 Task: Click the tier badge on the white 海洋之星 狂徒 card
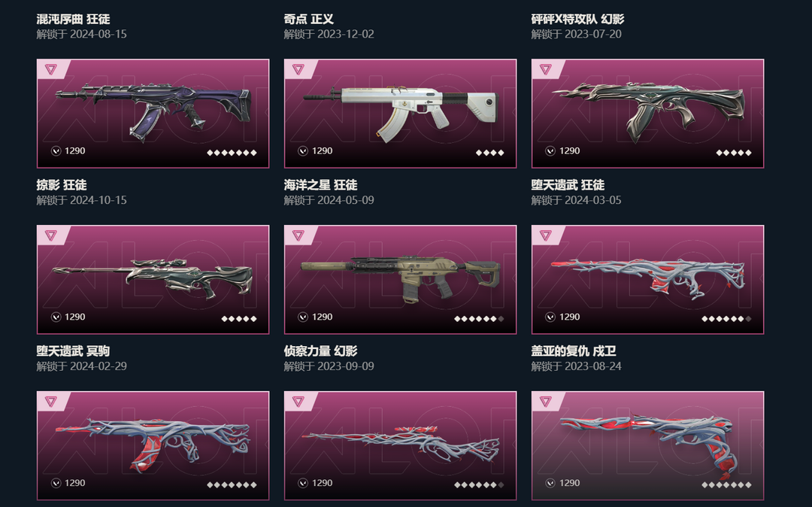click(298, 69)
